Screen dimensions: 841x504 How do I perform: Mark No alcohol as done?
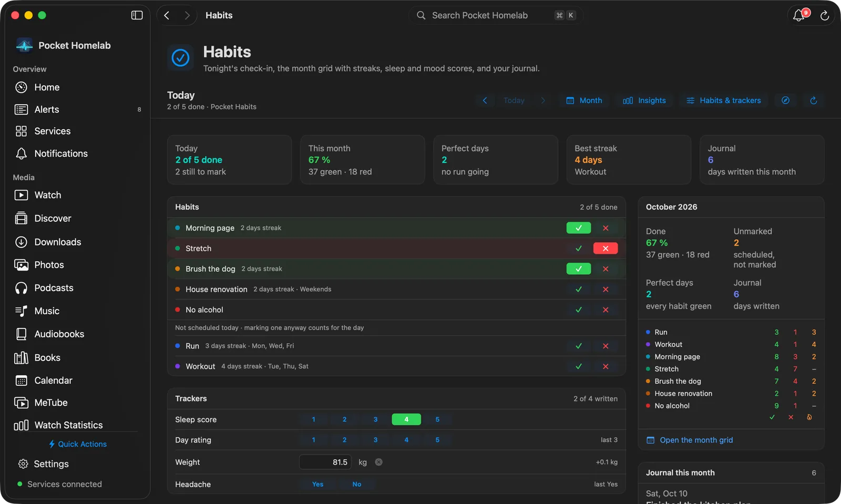coord(579,310)
